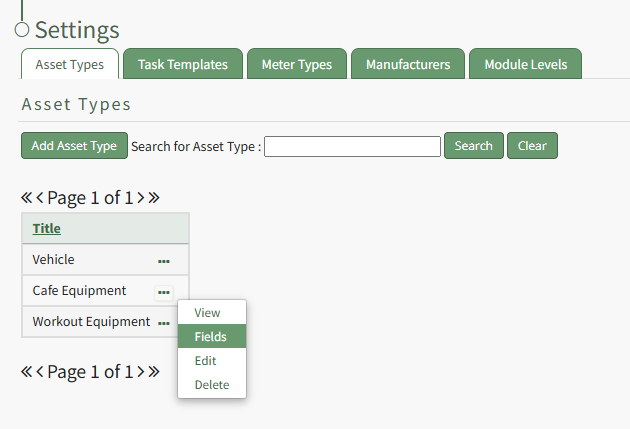The image size is (630, 429).
Task: Go to first page above the table
Action: pos(26,197)
